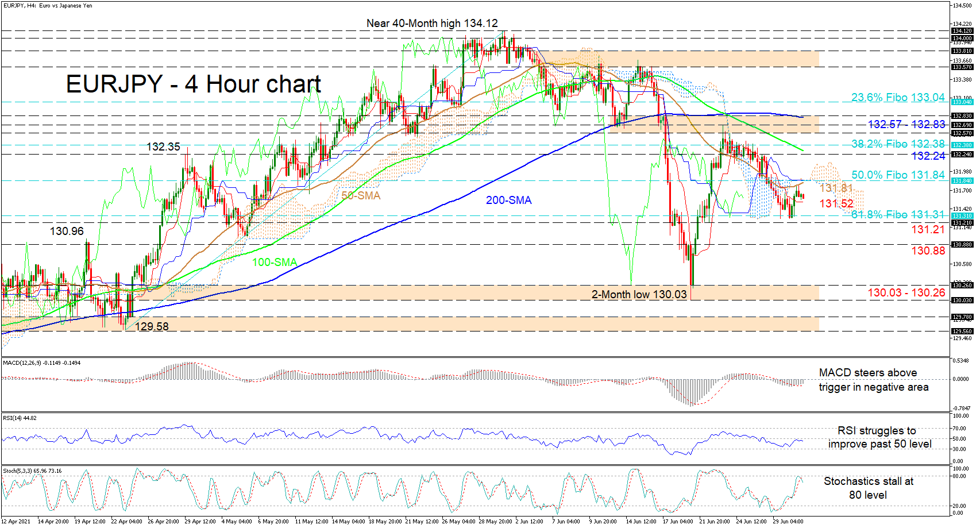Click the 70.00 RSI scale value
Image resolution: width=980 pixels, height=528 pixels.
pos(960,429)
